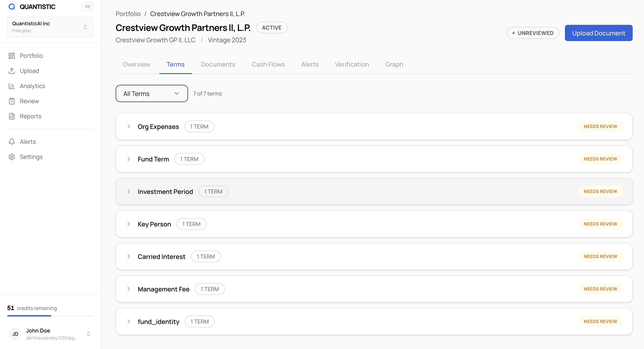644x349 pixels.
Task: Switch to the Verification tab
Action: (x=352, y=65)
